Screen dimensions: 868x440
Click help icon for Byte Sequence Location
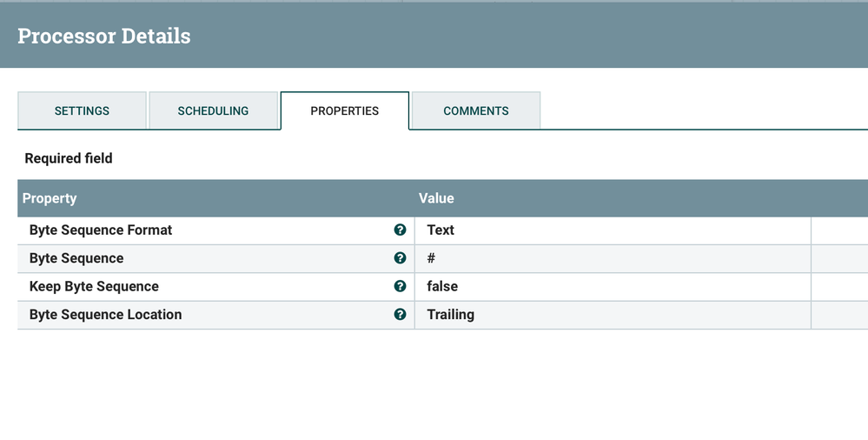[x=400, y=315]
